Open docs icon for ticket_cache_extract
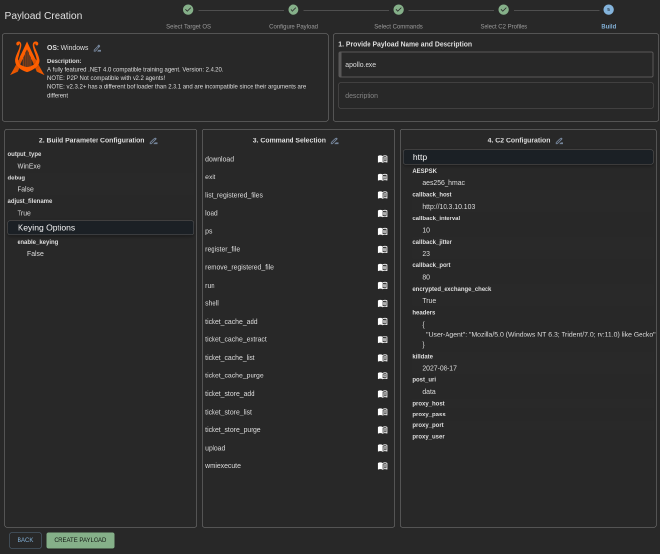The height and width of the screenshot is (554, 660). pos(382,339)
